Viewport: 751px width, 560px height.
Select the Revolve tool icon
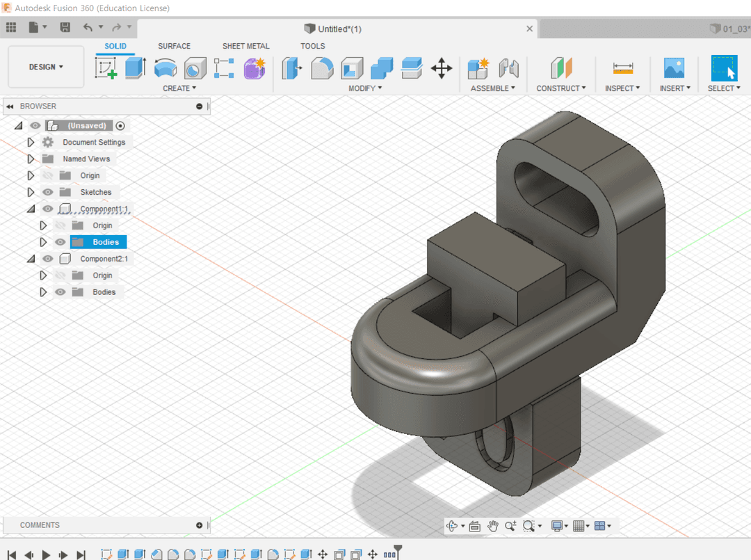(165, 68)
